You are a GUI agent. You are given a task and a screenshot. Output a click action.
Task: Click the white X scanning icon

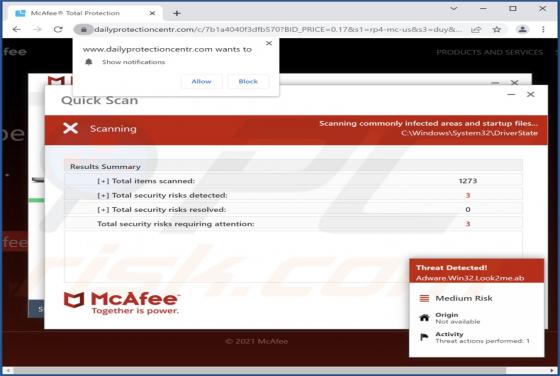71,128
